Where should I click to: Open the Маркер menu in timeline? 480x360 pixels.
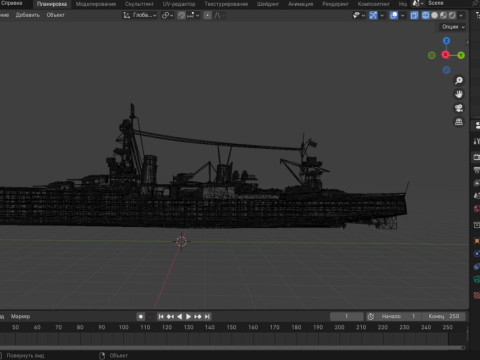20,316
